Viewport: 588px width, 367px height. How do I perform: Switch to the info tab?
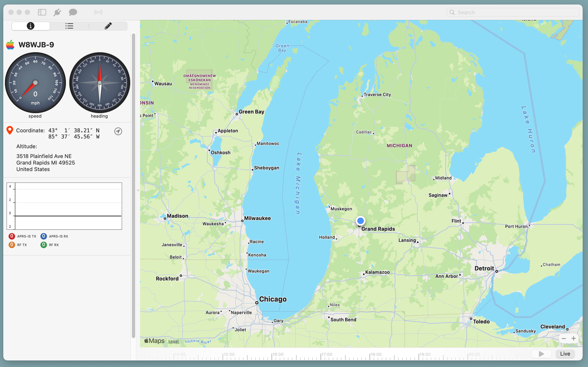[x=31, y=26]
